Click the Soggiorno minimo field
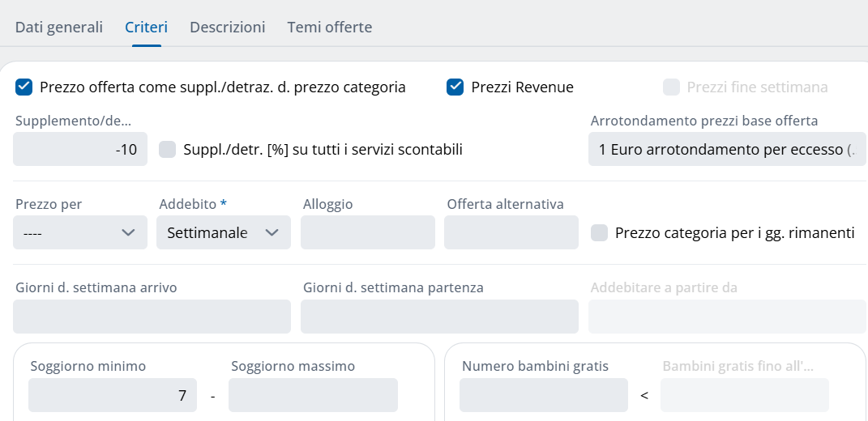868x421 pixels. point(113,396)
